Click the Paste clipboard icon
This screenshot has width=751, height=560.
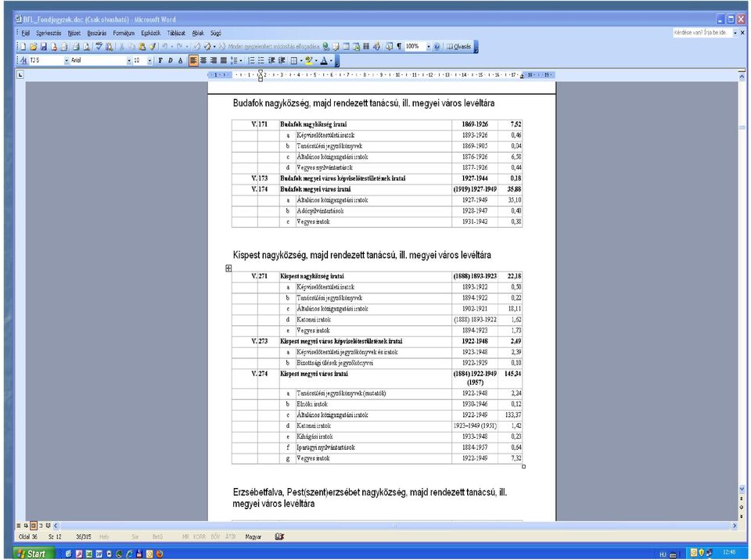pos(142,46)
